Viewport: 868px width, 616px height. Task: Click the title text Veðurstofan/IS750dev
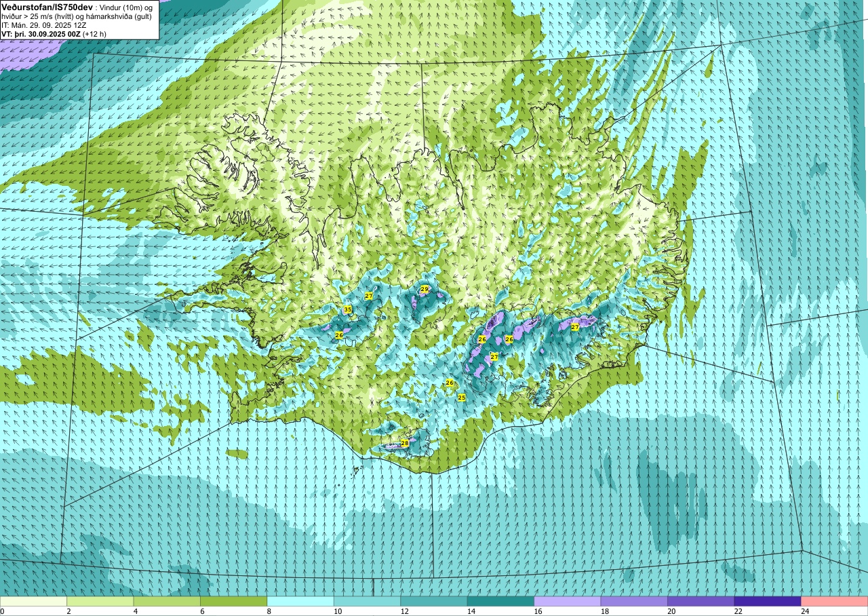tap(47, 7)
